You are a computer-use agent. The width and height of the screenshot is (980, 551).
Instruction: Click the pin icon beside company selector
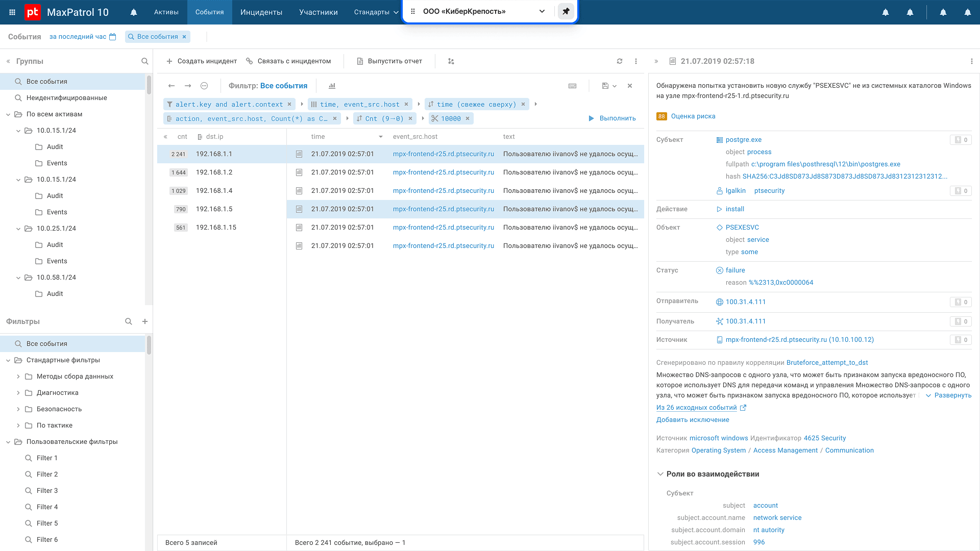(x=566, y=11)
